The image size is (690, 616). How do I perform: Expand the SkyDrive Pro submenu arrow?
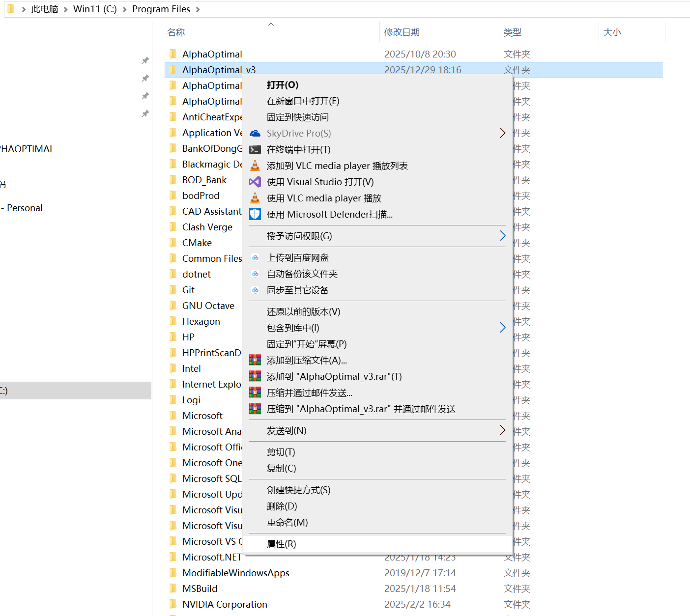coord(502,134)
